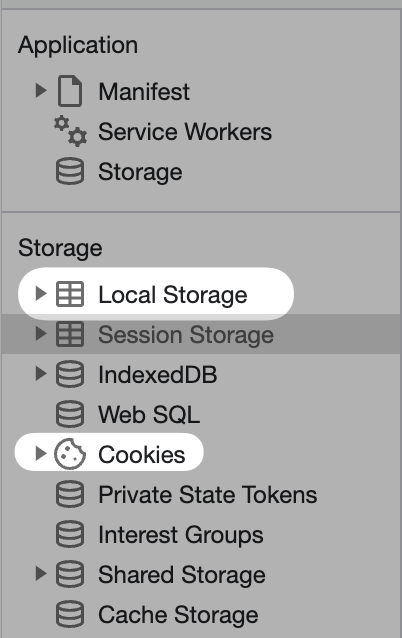Click the Service Workers gears icon
Image resolution: width=402 pixels, height=638 pixels.
point(70,131)
